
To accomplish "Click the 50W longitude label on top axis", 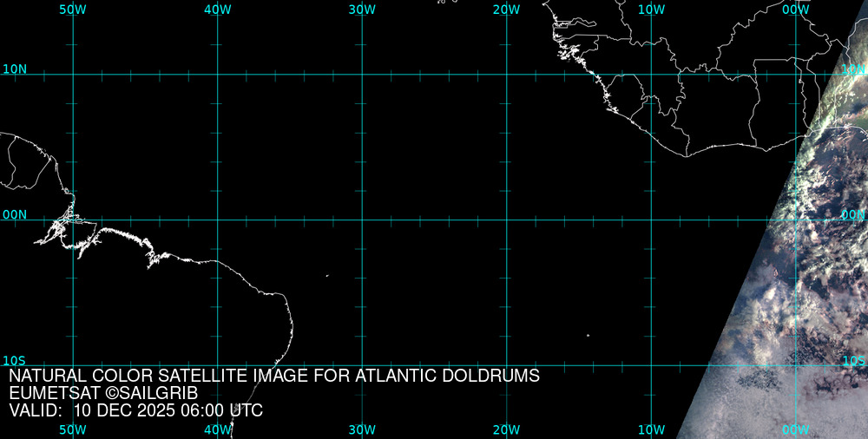I will tap(73, 10).
